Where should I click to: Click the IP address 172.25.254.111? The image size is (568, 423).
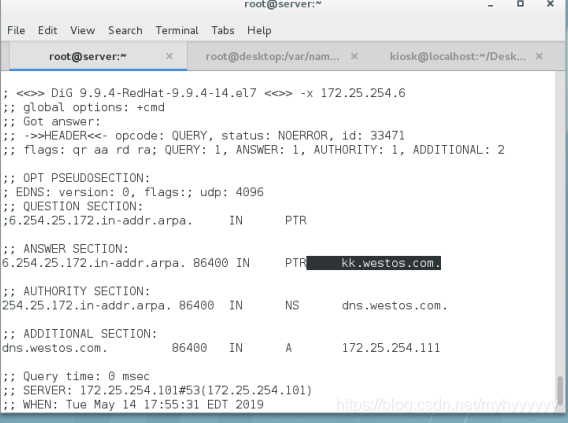coord(391,348)
